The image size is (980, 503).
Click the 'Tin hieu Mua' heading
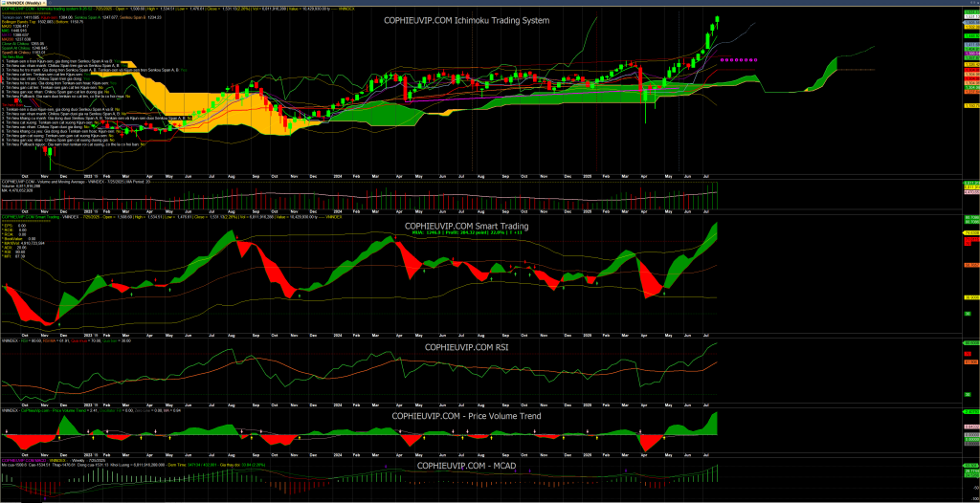tap(13, 56)
